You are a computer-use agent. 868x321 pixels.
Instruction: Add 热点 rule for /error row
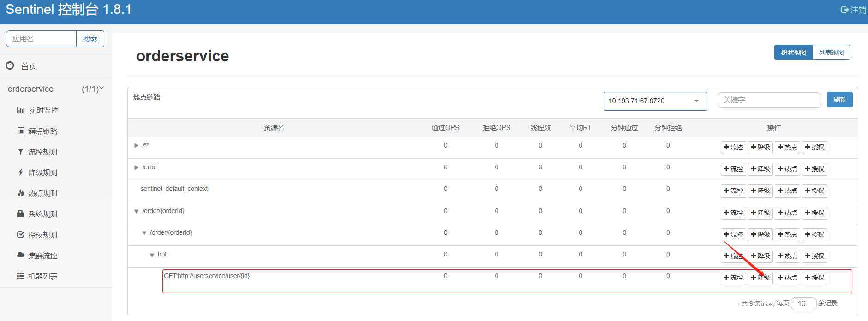click(x=787, y=169)
